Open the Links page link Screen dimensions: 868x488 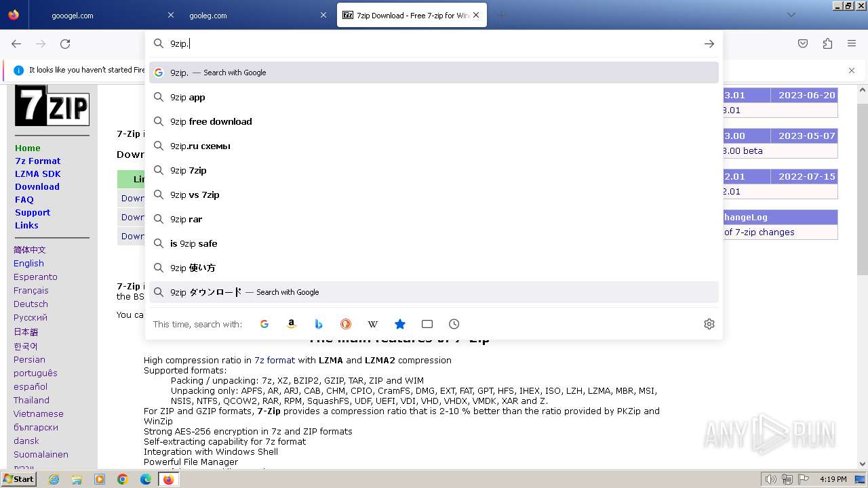[26, 225]
